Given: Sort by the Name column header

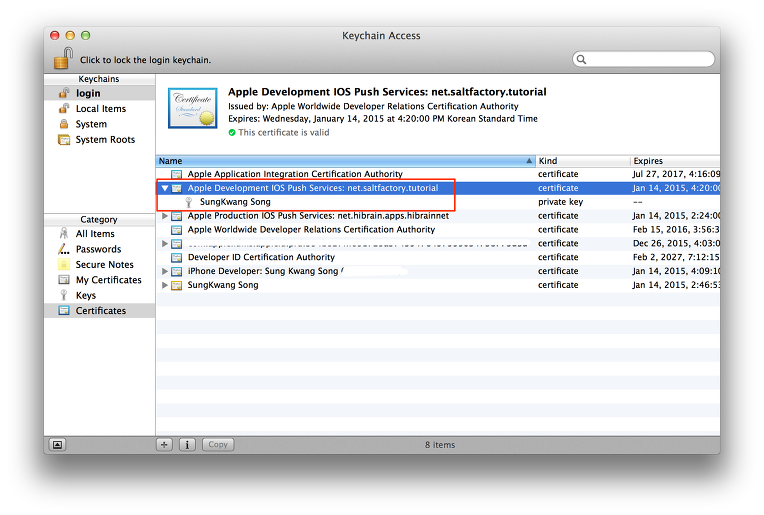Looking at the screenshot, I should (x=345, y=161).
